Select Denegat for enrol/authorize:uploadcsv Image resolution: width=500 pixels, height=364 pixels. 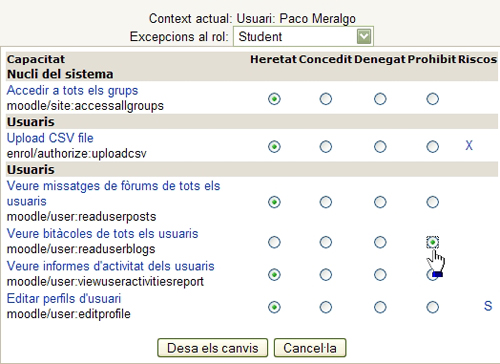(380, 147)
